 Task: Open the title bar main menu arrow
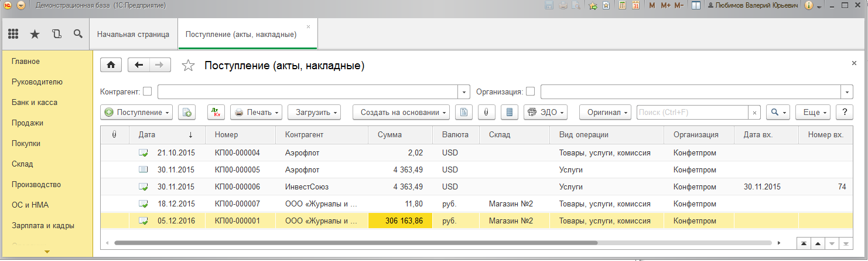(x=21, y=6)
